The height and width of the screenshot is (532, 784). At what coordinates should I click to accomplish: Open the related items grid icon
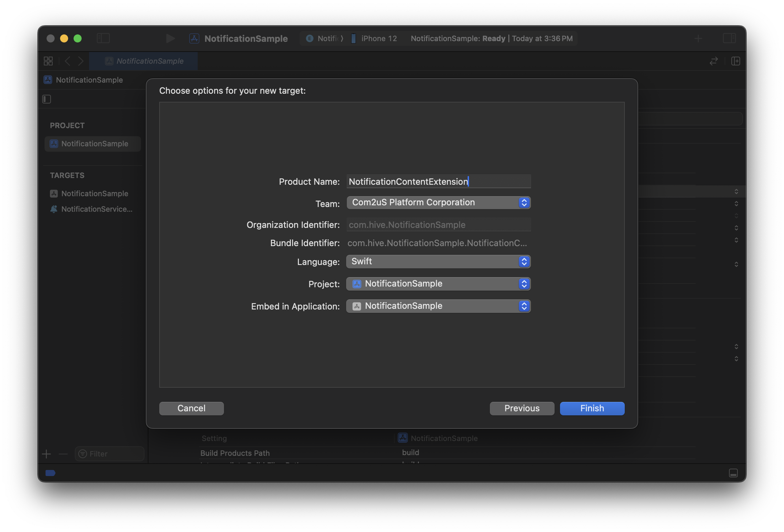[x=48, y=61]
